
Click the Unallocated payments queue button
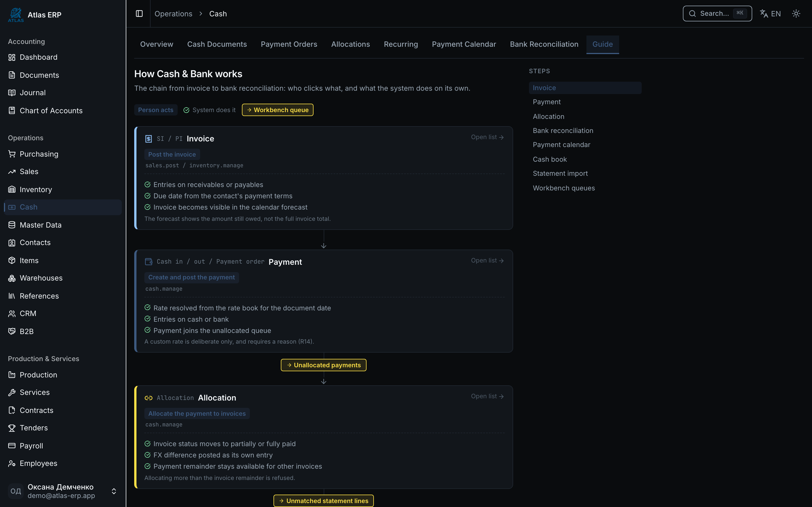click(x=323, y=365)
